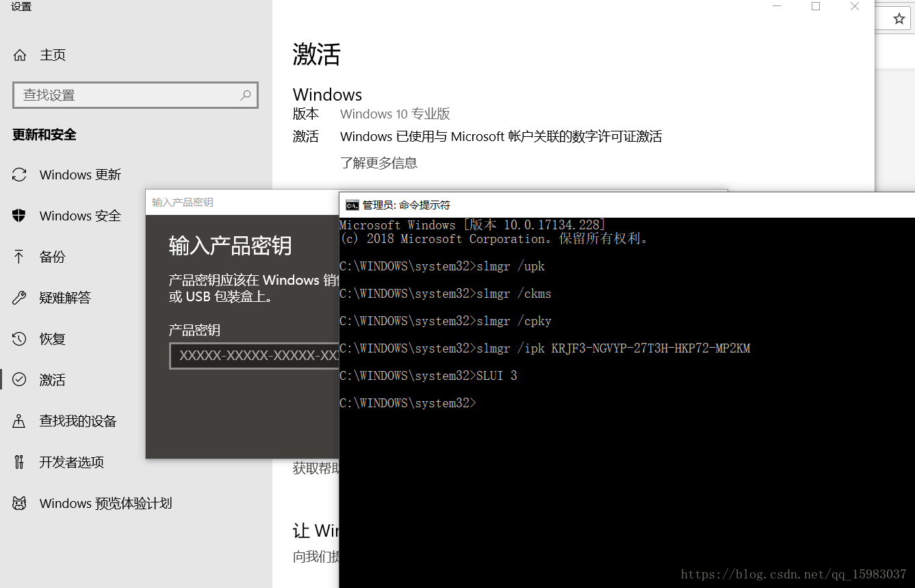915x588 pixels.
Task: Click the slmgr /cpky command line
Action: [x=446, y=321]
